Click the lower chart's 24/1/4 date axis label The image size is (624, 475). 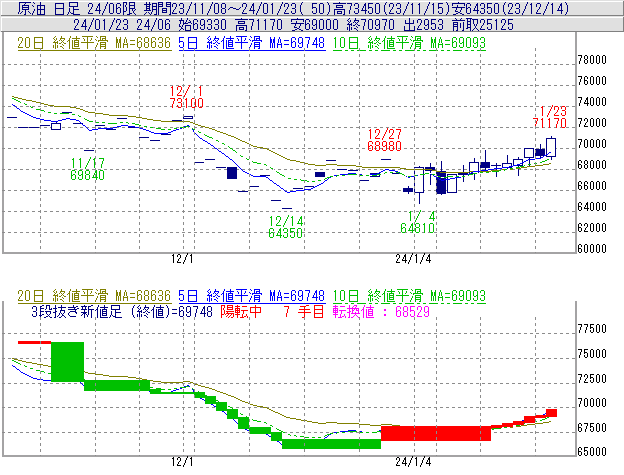click(413, 462)
